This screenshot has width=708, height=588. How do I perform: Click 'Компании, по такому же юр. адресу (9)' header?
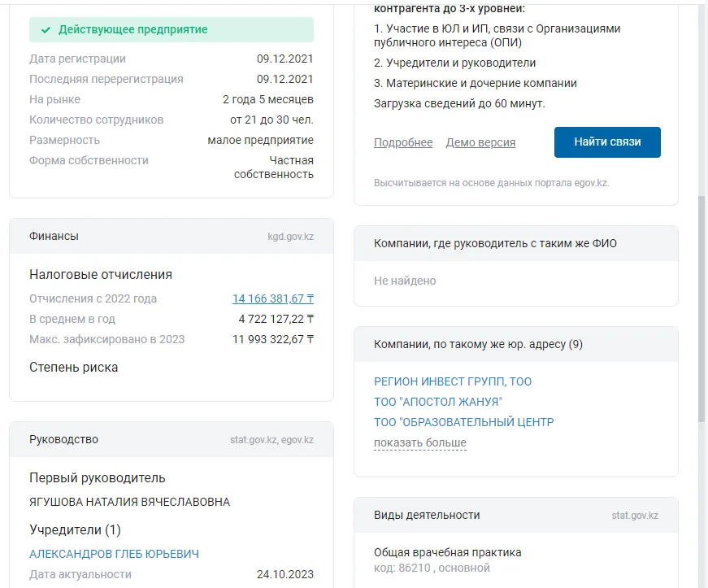[x=478, y=344]
